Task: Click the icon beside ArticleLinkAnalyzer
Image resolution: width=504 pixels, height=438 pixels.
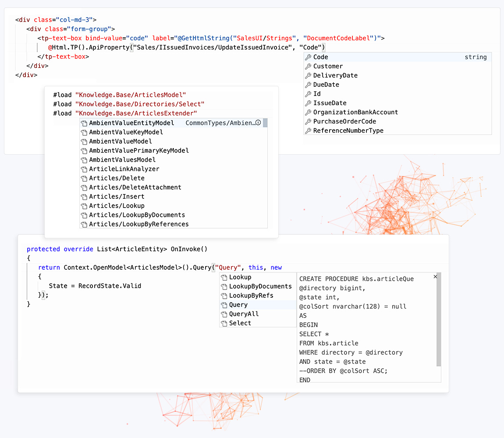Action: click(84, 169)
